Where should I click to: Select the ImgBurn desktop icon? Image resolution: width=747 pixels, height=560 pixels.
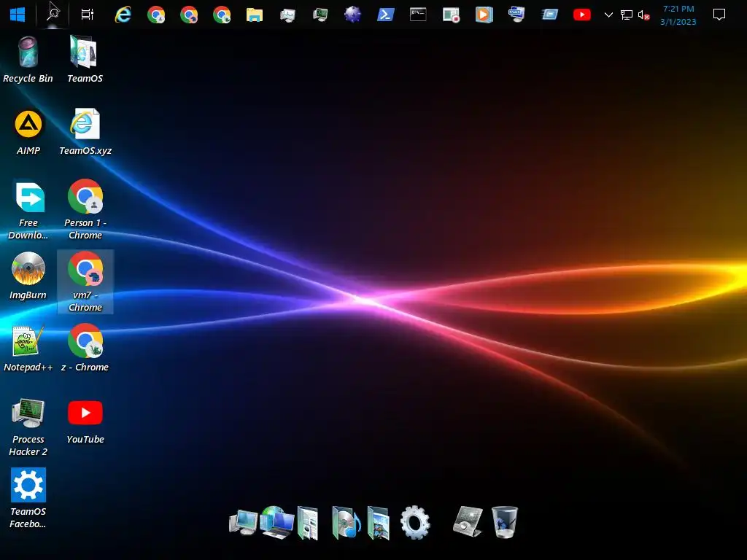click(x=28, y=276)
